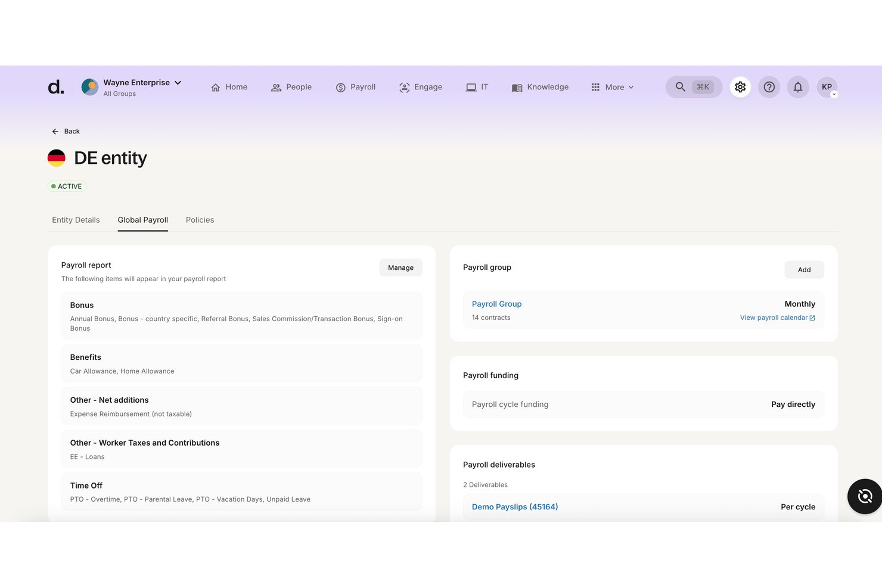Click the Home house icon

coord(216,88)
